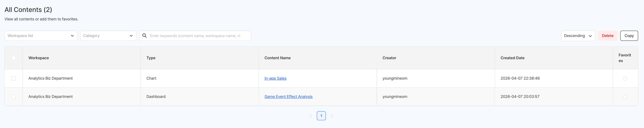Select all rows with header checkbox
The image size is (644, 128).
pos(13,58)
